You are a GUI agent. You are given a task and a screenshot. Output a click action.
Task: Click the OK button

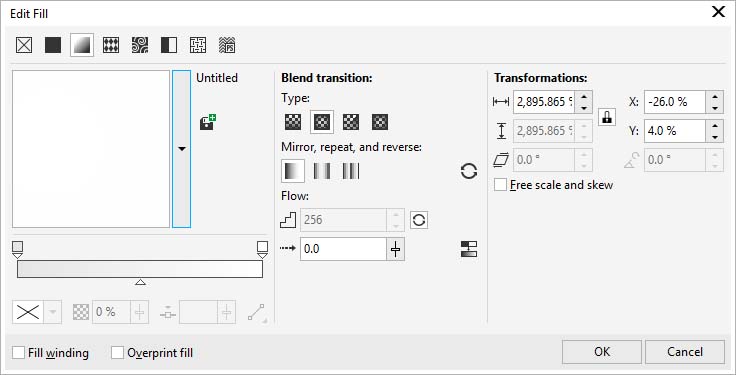pyautogui.click(x=602, y=352)
